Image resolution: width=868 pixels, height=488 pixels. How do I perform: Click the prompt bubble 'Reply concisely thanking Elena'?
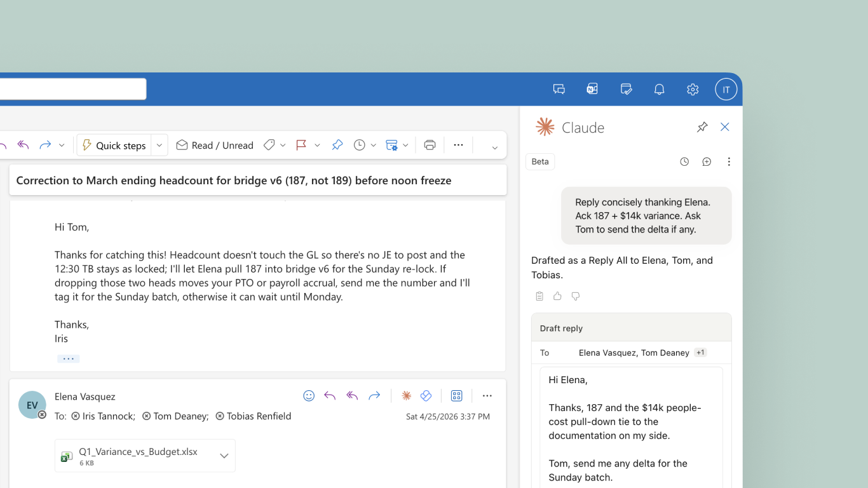(646, 216)
